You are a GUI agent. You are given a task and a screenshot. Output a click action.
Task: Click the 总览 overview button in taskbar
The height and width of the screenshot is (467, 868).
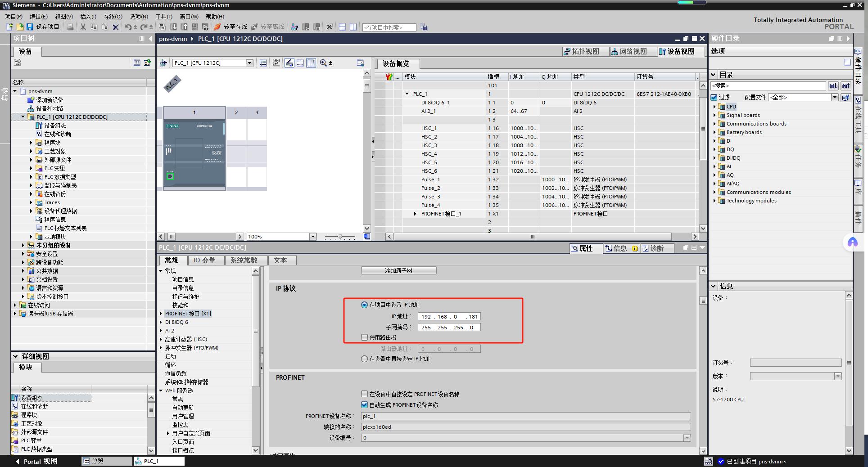106,461
